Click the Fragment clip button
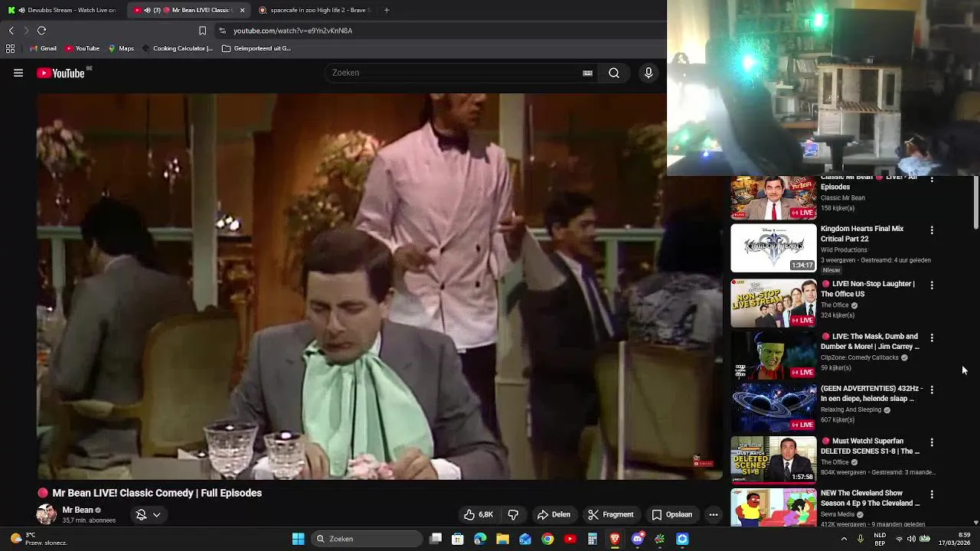 tap(611, 514)
